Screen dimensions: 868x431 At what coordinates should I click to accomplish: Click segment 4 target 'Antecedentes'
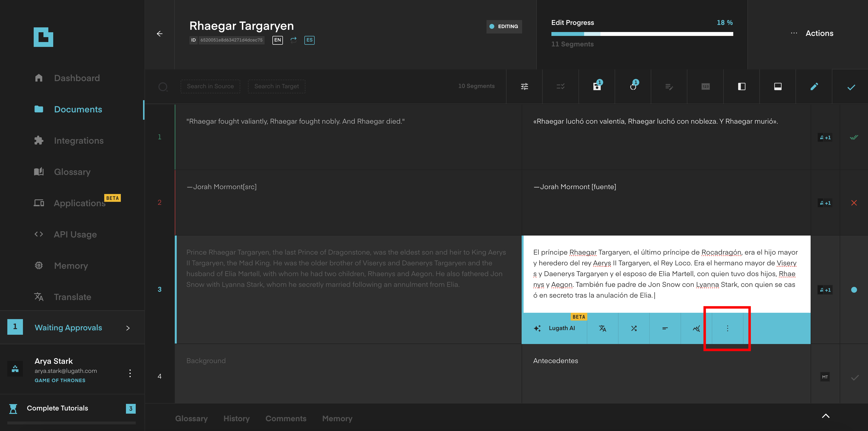pos(555,361)
